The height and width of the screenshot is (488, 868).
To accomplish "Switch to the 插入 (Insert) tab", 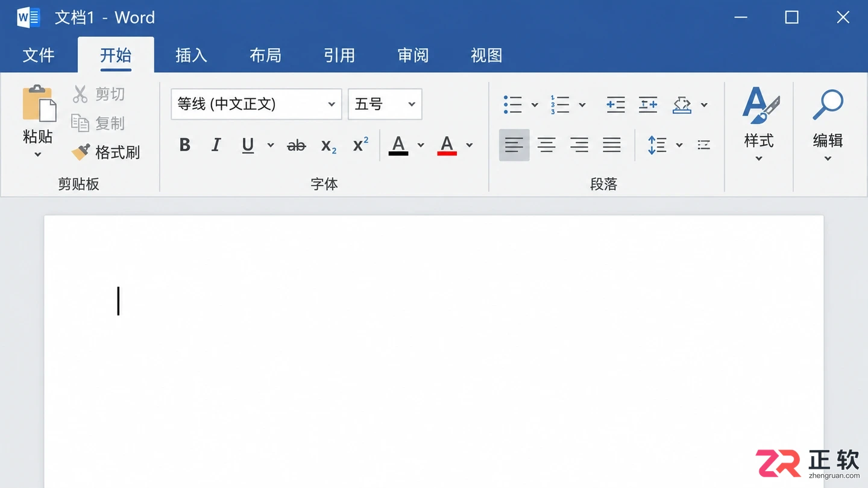I will coord(191,55).
